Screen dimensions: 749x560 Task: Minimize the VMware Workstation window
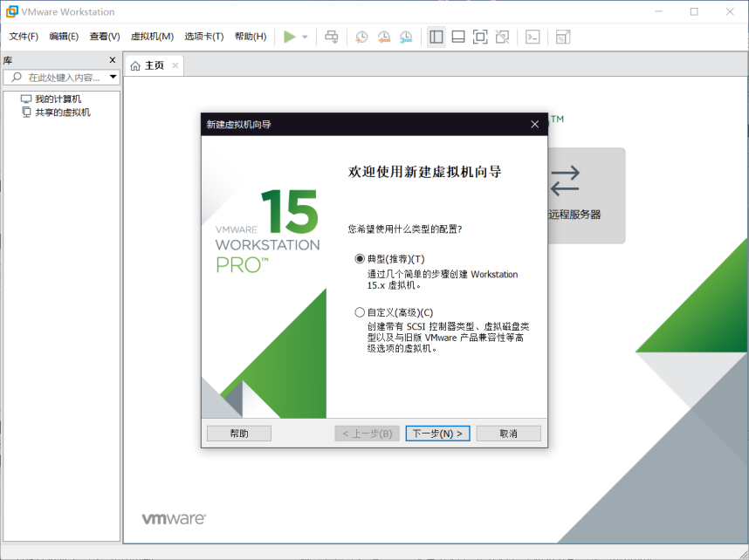tap(659, 11)
